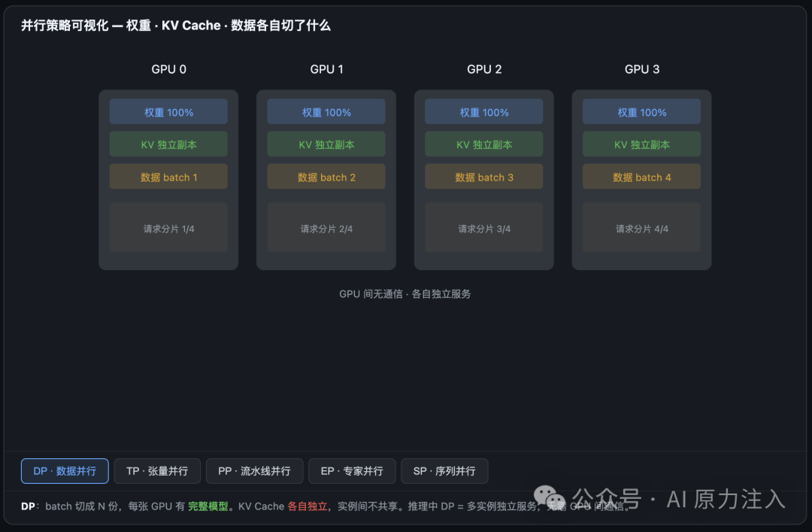This screenshot has height=532, width=812.
Task: Click the 请求分片 3/4 block
Action: [484, 228]
